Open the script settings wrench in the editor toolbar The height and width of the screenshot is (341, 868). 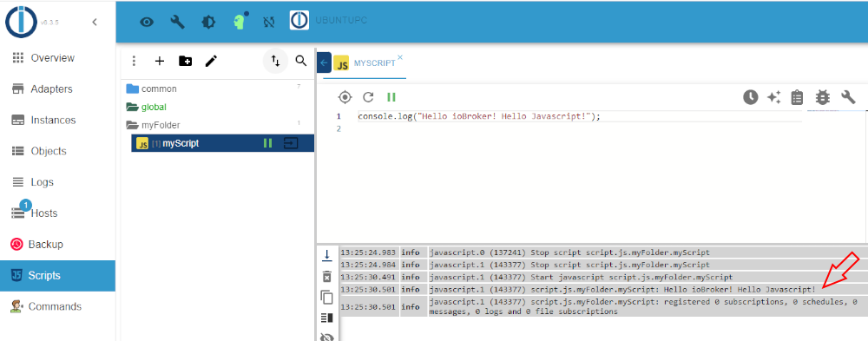[848, 97]
